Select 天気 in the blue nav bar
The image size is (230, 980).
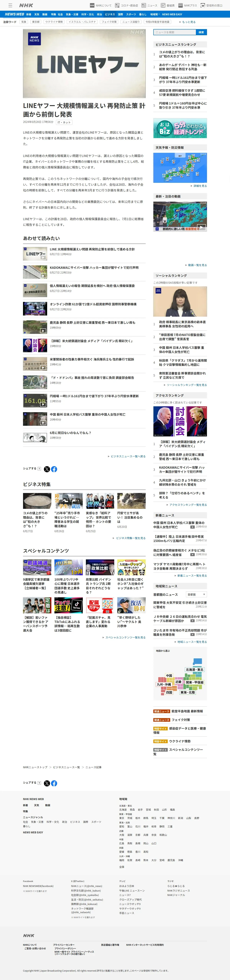pos(37,14)
